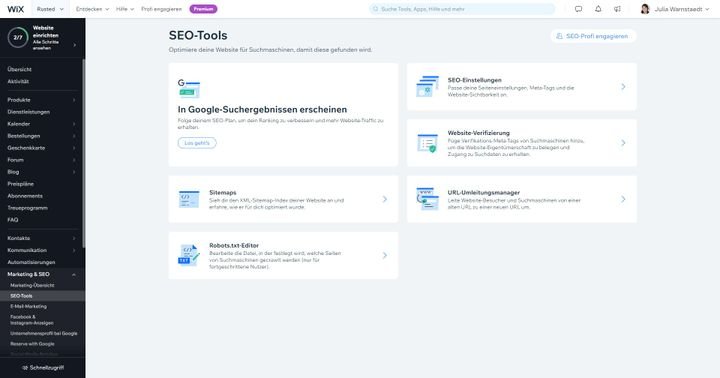Viewport: 720px width, 378px height.
Task: Open Preispläne in sidebar
Action: tap(21, 184)
